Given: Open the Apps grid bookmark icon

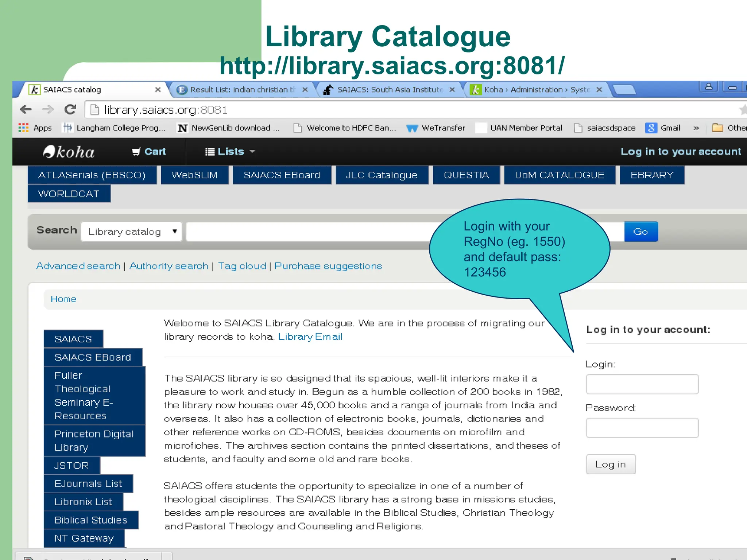Looking at the screenshot, I should (x=23, y=128).
